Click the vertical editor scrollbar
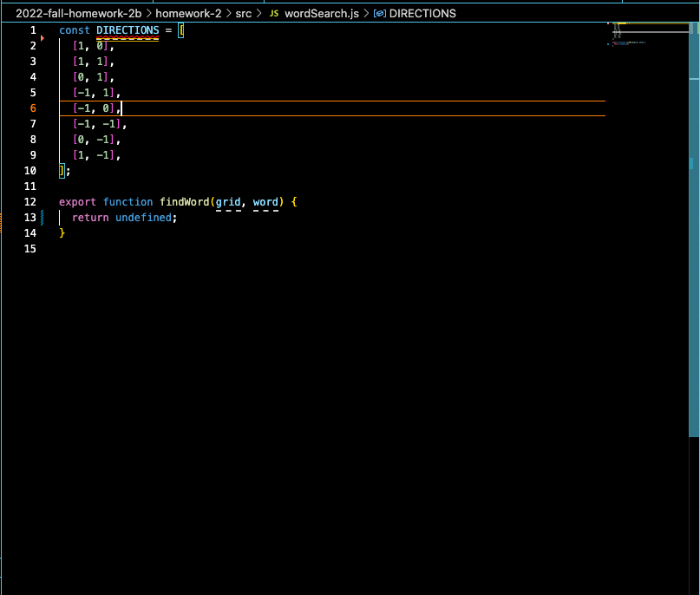Image resolution: width=700 pixels, height=595 pixels. point(694,230)
